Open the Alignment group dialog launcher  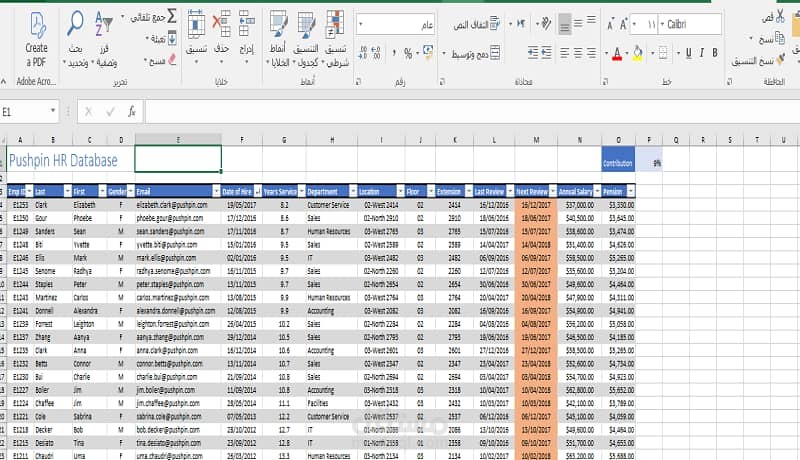coord(442,82)
